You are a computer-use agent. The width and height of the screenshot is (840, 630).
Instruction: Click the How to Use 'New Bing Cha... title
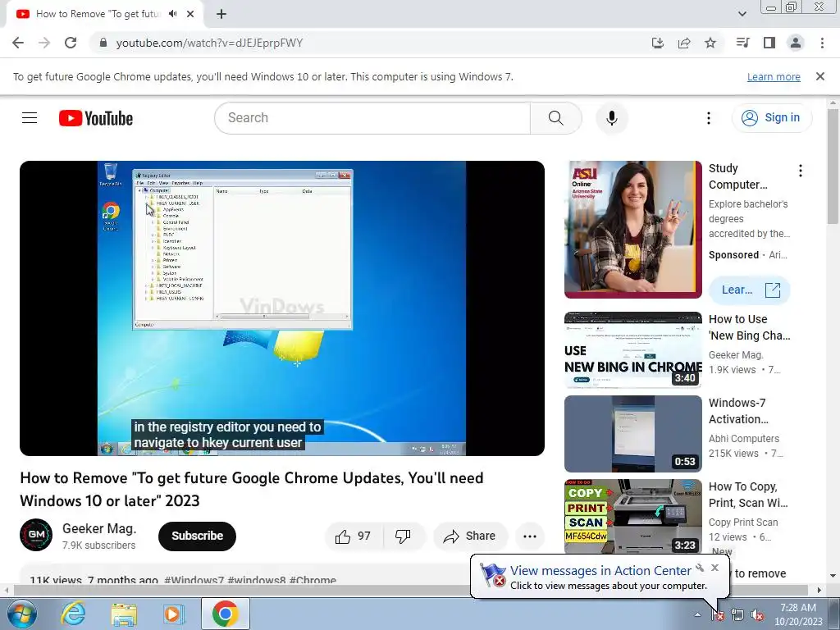pos(749,327)
